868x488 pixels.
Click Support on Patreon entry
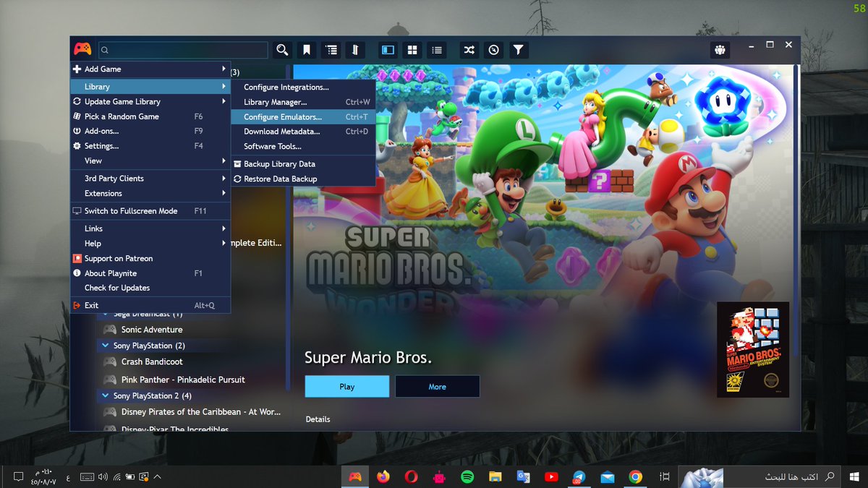pyautogui.click(x=150, y=258)
